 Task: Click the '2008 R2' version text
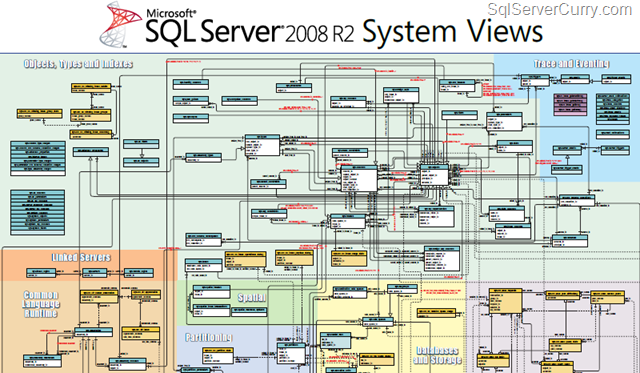320,34
